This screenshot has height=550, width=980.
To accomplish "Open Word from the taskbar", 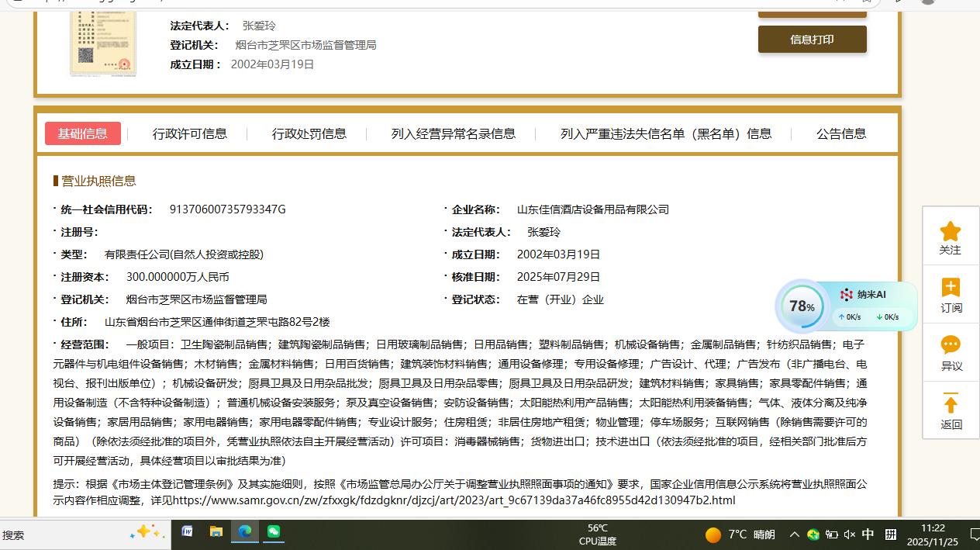I will 187,532.
